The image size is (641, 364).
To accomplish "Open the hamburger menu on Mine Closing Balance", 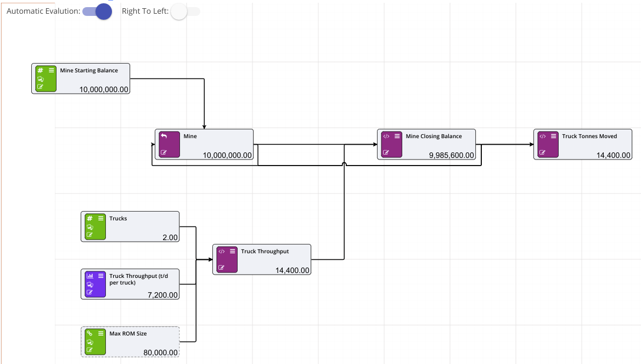I will [x=397, y=136].
